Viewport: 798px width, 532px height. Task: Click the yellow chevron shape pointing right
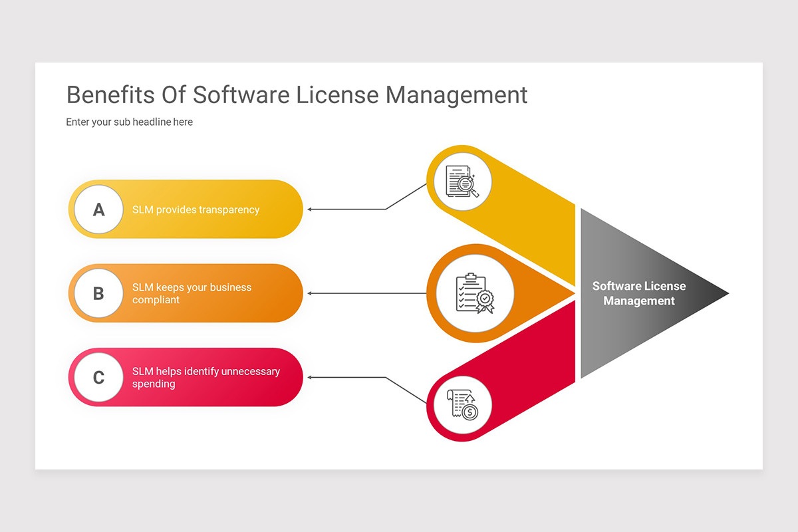[532, 213]
